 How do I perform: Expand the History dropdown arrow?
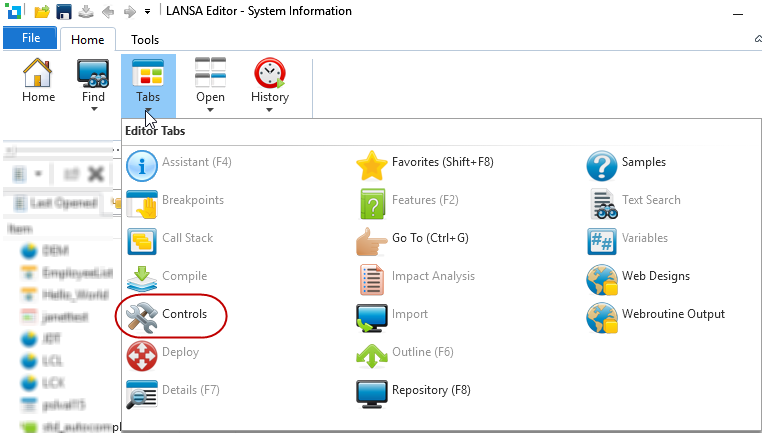[269, 109]
